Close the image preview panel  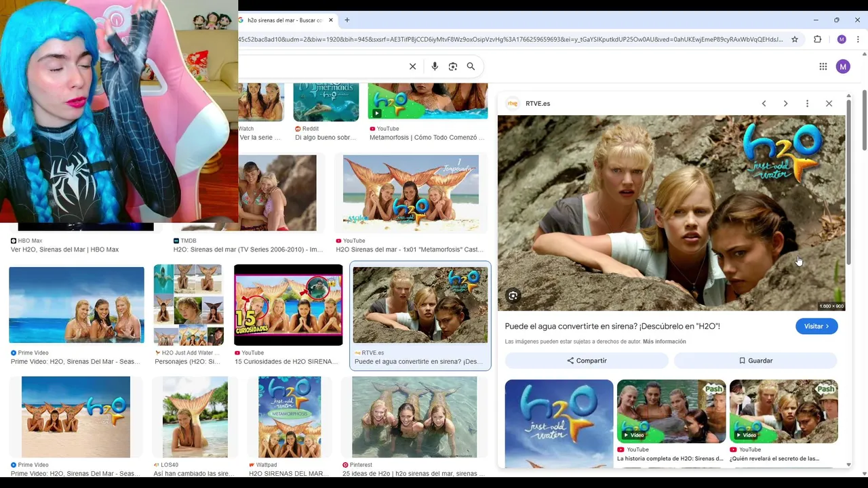point(829,104)
